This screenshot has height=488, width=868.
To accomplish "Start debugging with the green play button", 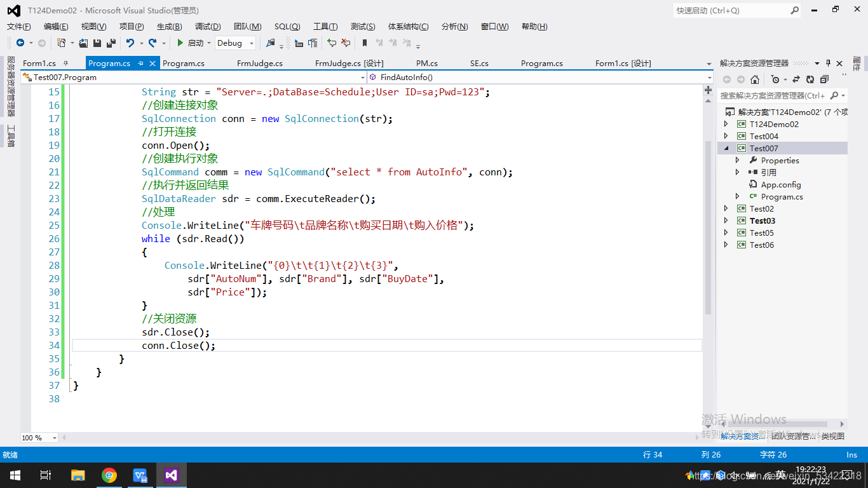I will [180, 43].
